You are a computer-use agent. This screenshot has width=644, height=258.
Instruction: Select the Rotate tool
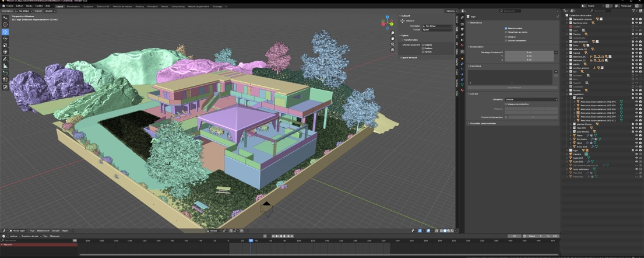[5, 39]
